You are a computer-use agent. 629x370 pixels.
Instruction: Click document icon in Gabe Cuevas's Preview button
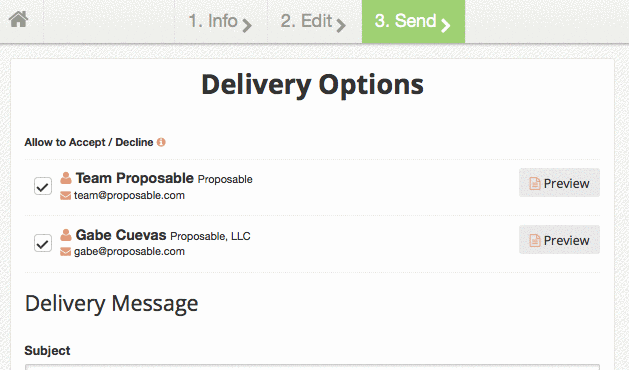click(x=535, y=240)
